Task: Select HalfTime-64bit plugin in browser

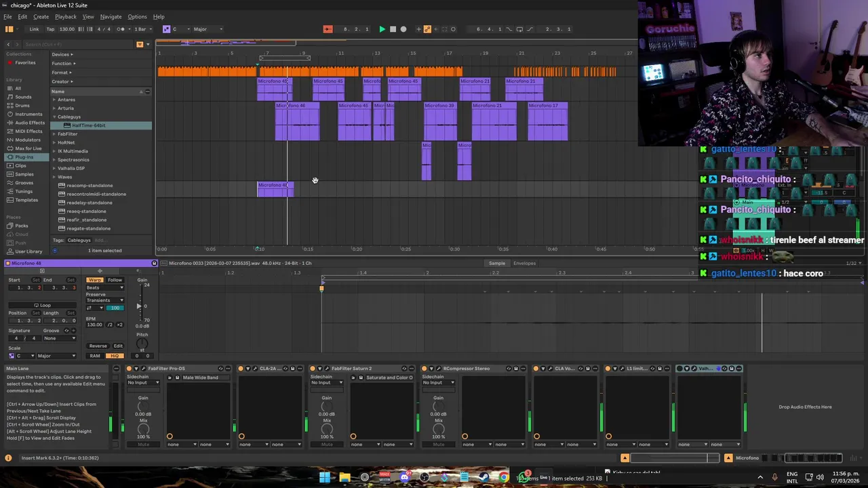Action: tap(88, 125)
